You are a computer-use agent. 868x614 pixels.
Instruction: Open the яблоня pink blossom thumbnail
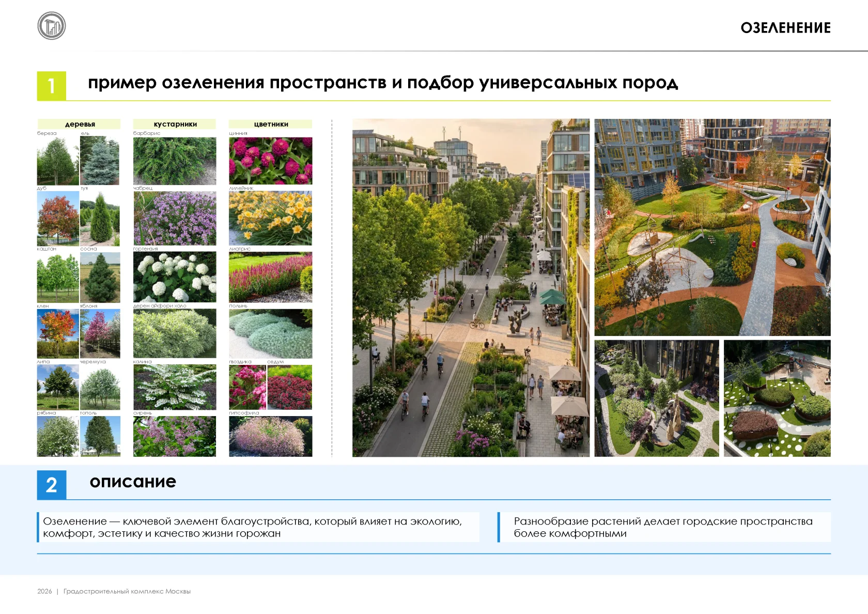[x=100, y=334]
